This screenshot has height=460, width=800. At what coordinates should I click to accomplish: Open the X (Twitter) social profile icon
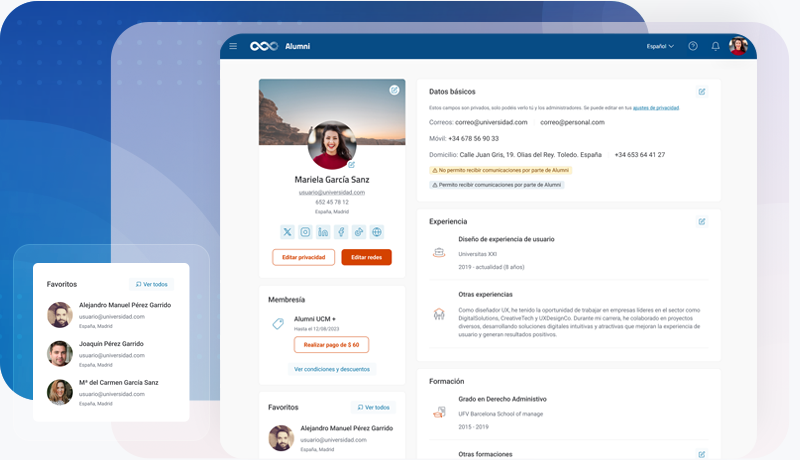(x=288, y=232)
